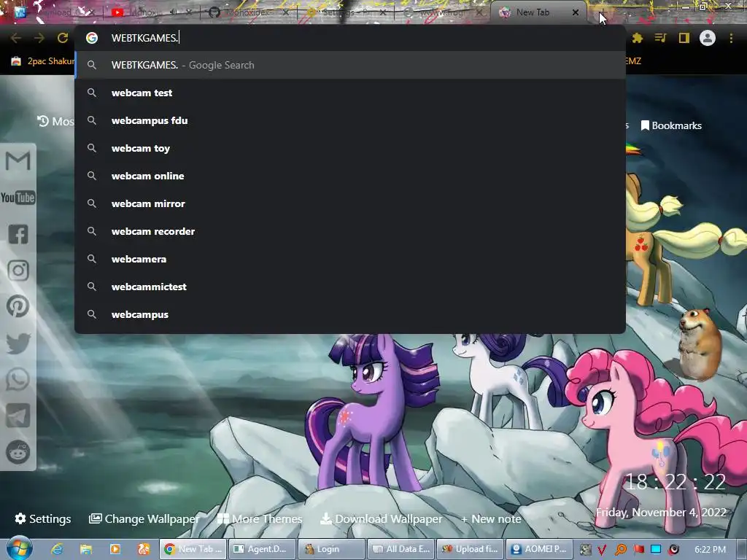Image resolution: width=747 pixels, height=560 pixels.
Task: Go back to the previous page
Action: pos(16,38)
